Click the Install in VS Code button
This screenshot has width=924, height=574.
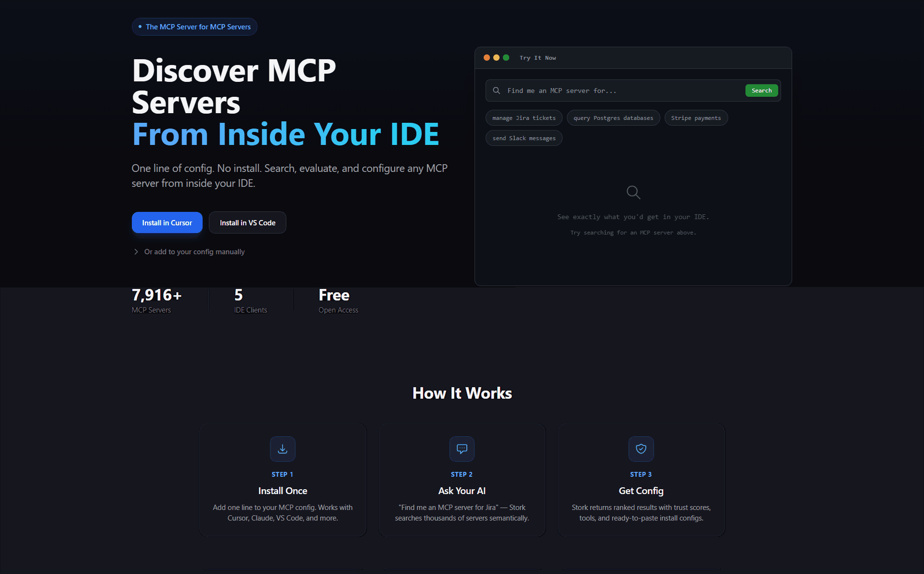point(247,222)
